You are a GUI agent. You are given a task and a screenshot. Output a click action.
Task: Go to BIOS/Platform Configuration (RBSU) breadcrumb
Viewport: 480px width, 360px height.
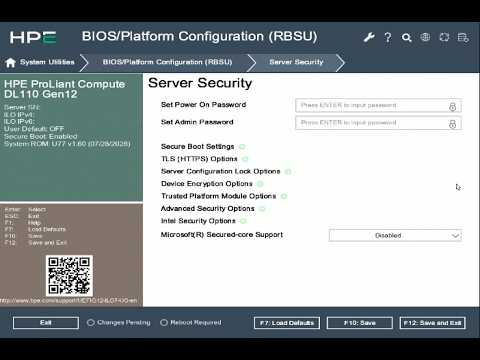pyautogui.click(x=167, y=62)
